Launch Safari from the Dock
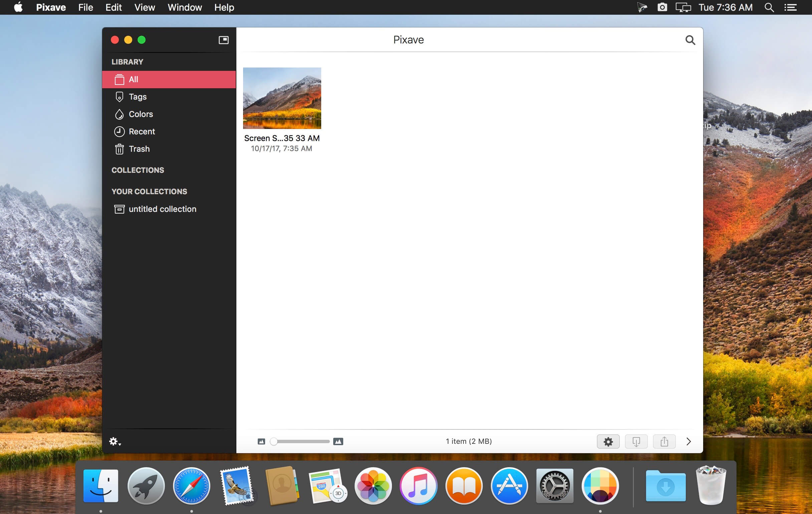The height and width of the screenshot is (514, 812). 191,486
